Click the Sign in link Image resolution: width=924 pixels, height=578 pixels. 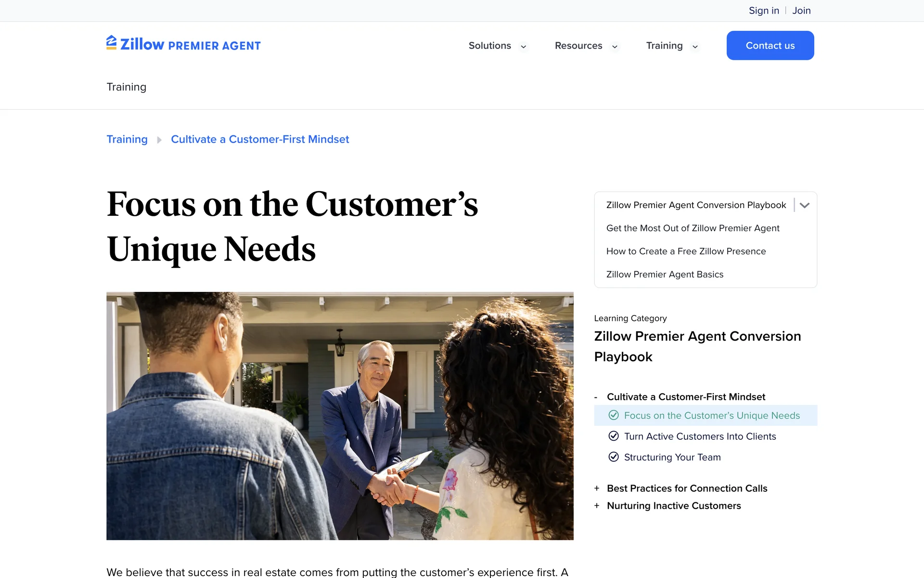(x=764, y=11)
